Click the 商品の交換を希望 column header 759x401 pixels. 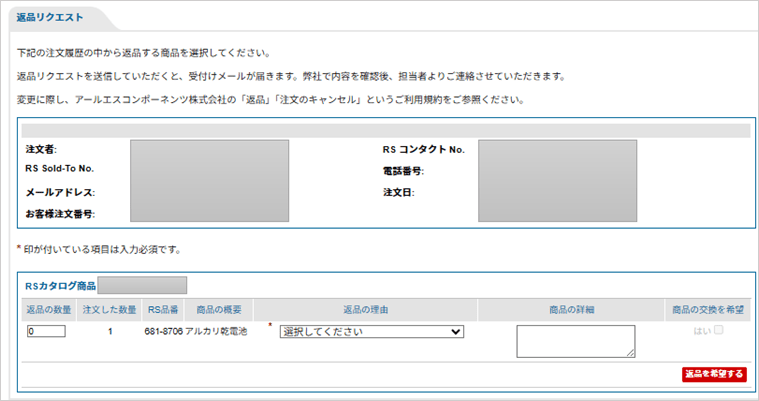708,310
